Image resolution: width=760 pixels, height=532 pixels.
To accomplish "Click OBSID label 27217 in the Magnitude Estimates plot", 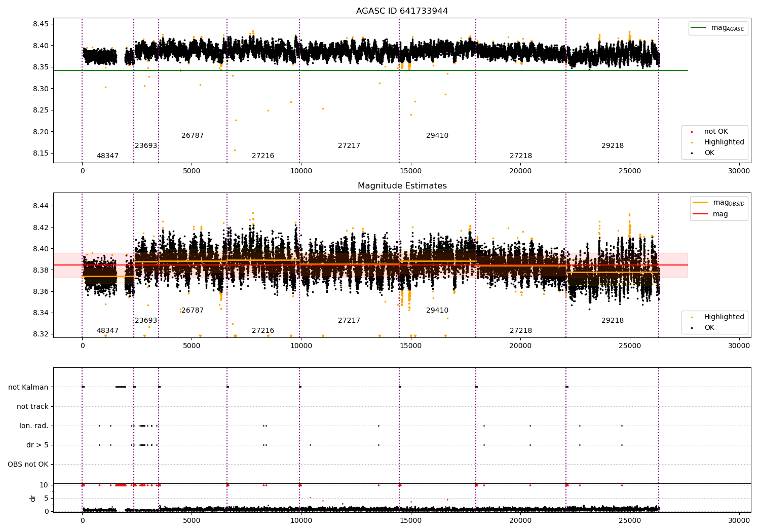I will point(349,321).
